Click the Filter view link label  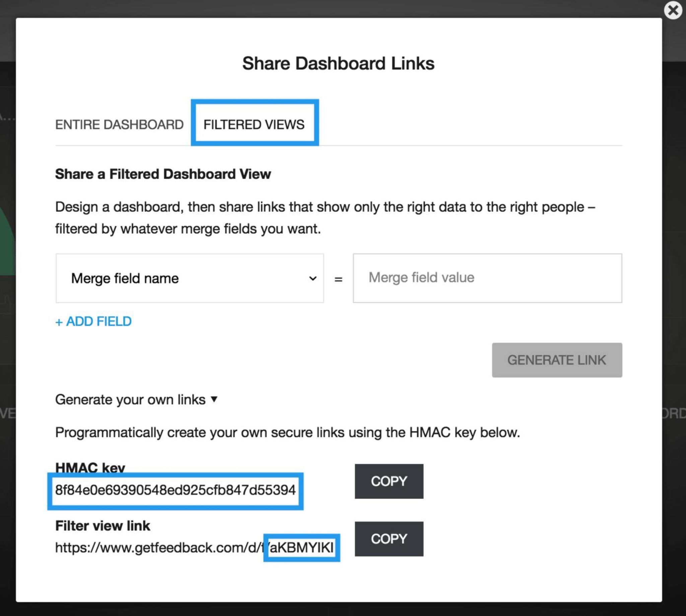[102, 525]
